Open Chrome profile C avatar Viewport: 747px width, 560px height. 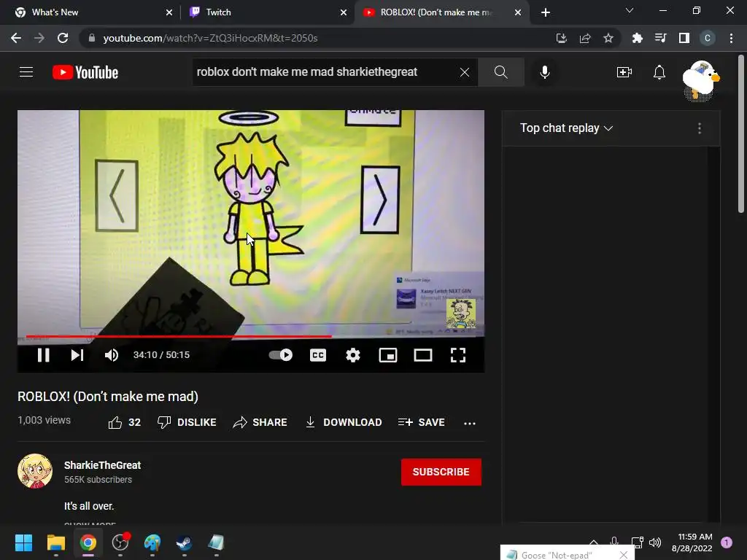coord(708,38)
